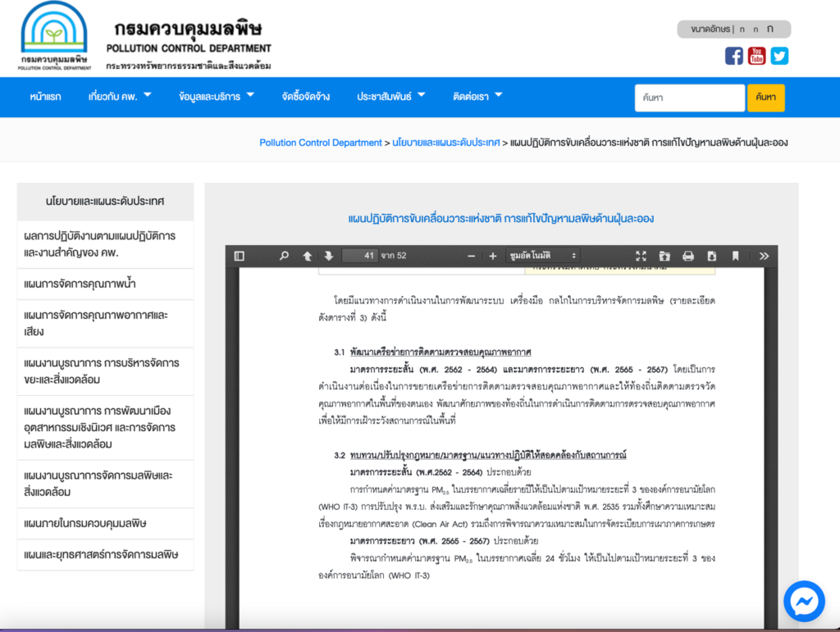Open the find-in-document search icon

coord(284,256)
